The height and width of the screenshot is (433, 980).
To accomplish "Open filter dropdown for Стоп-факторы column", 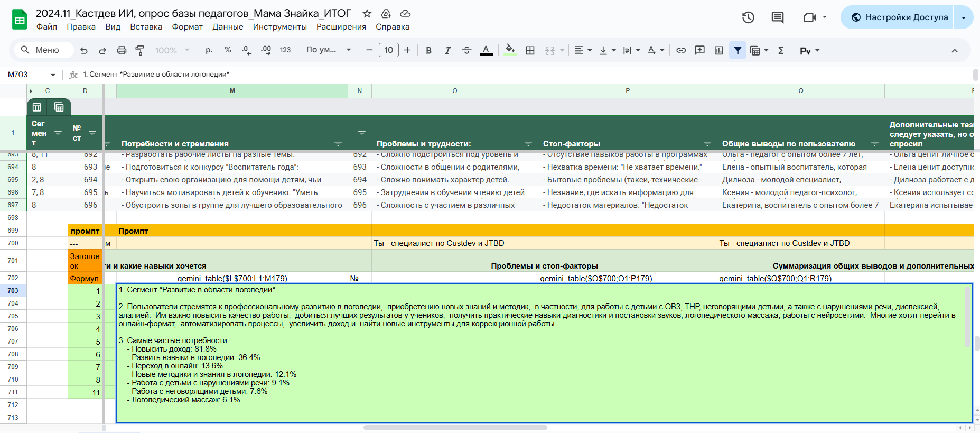I will (707, 144).
